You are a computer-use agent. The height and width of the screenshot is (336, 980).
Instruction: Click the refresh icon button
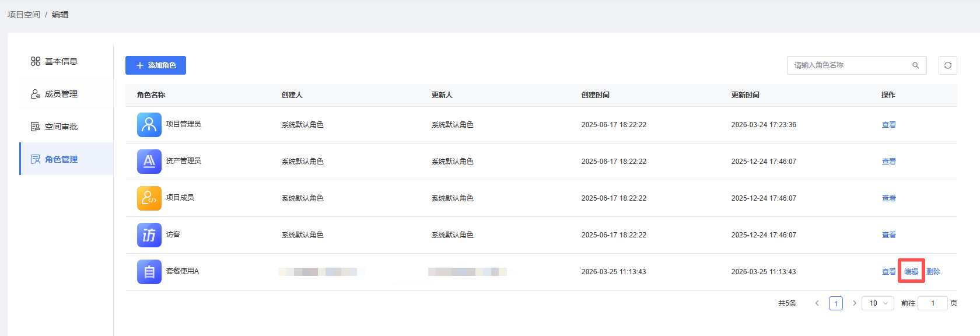click(x=947, y=65)
